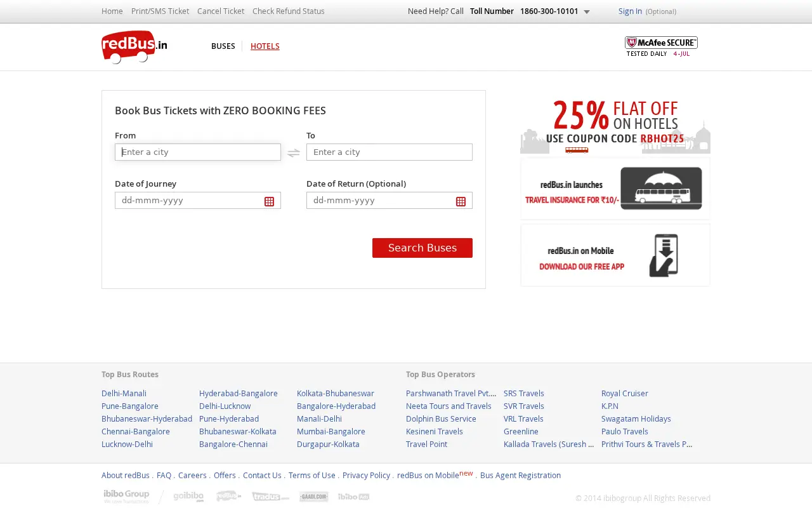Open the Delhi-Manali route link
This screenshot has width=812, height=508.
[x=124, y=393]
